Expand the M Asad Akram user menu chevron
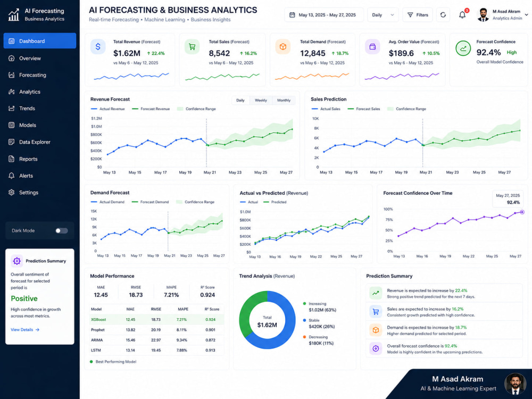 [526, 15]
